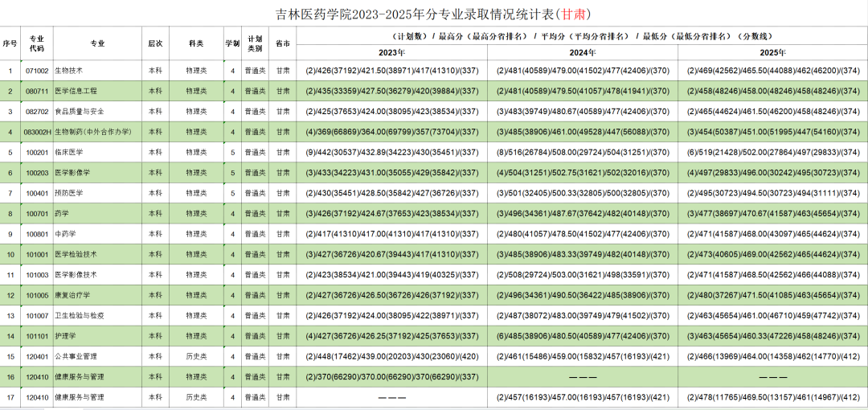
Task: Click the 2025 data for 预防医学 starting (2)/495
Action: click(x=773, y=193)
